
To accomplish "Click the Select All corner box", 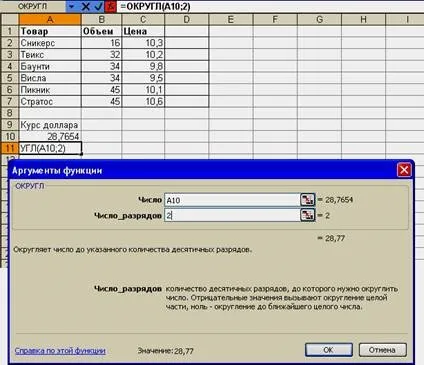I will coord(10,19).
